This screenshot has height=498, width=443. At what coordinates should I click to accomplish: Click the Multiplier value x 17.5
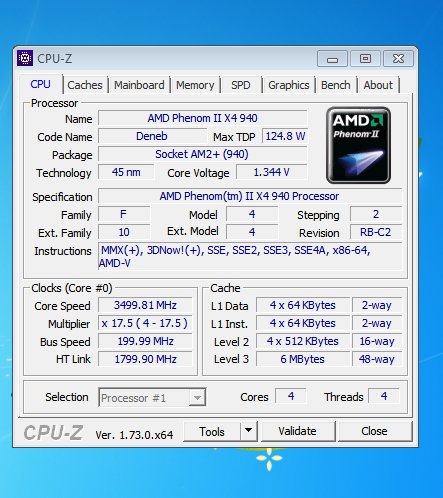[145, 323]
